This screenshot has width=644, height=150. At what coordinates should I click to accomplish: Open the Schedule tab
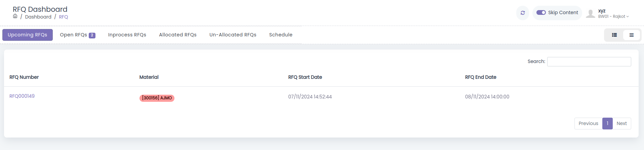click(x=281, y=35)
